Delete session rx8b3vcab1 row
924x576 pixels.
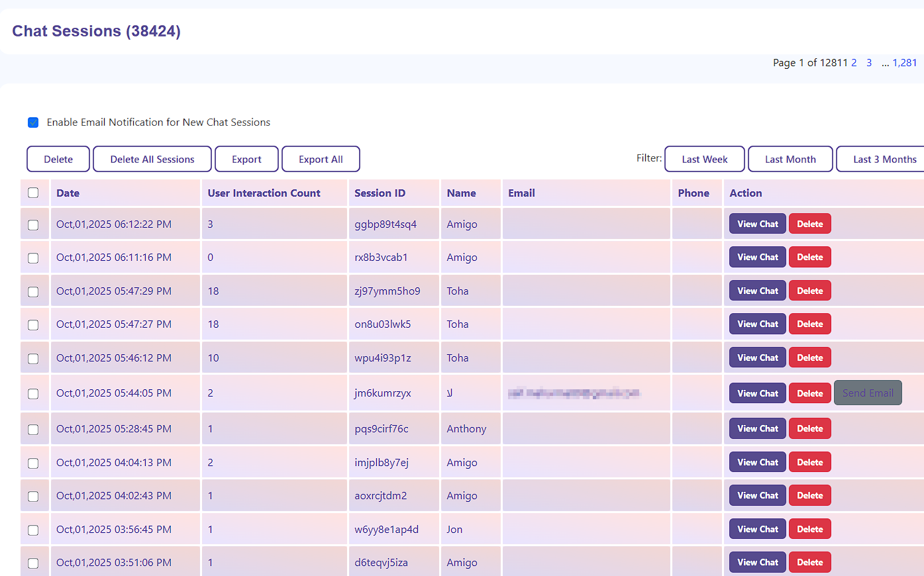tap(809, 257)
